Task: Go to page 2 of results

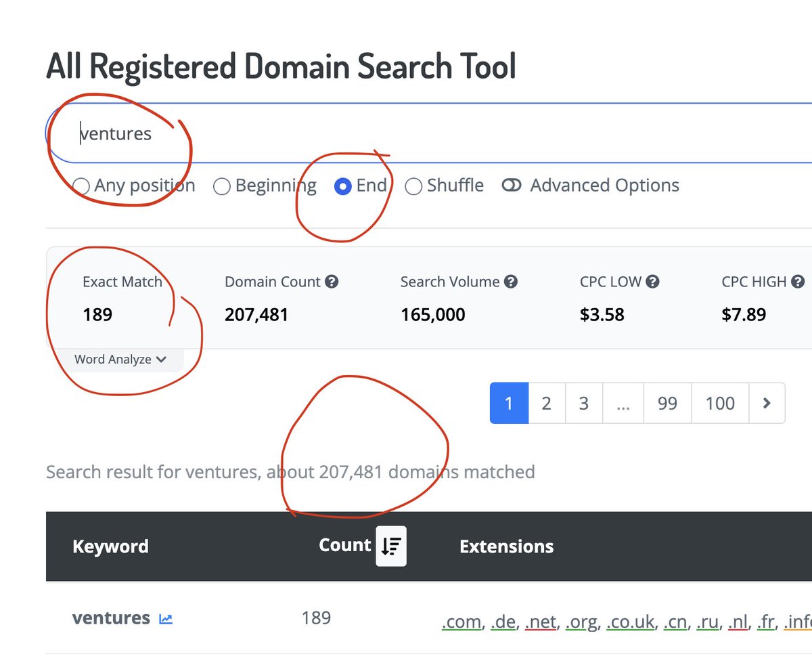Action: point(546,404)
